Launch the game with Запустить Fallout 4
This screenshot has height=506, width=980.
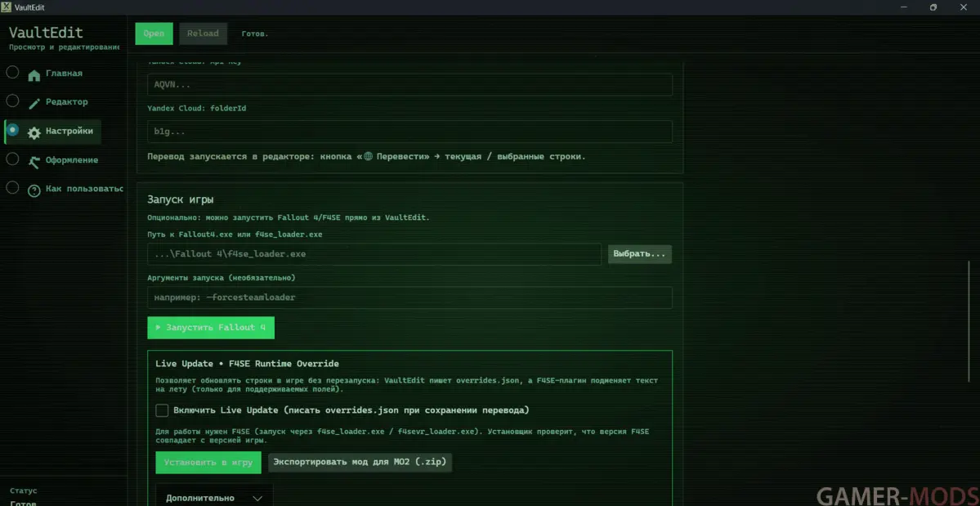click(x=211, y=328)
